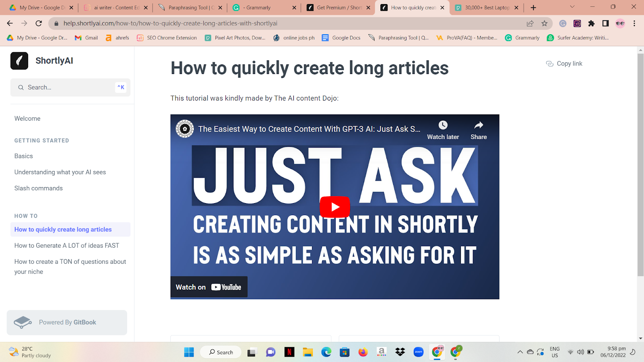Play the YouTube video with the red play button

(335, 207)
